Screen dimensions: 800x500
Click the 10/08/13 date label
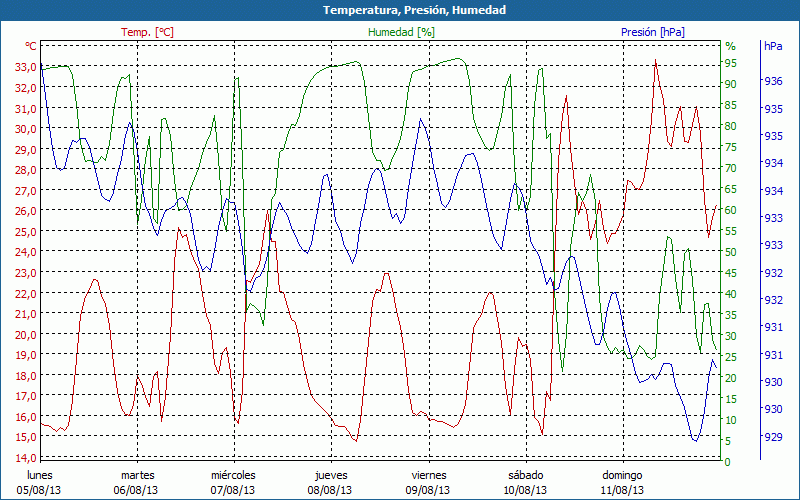coord(525,490)
